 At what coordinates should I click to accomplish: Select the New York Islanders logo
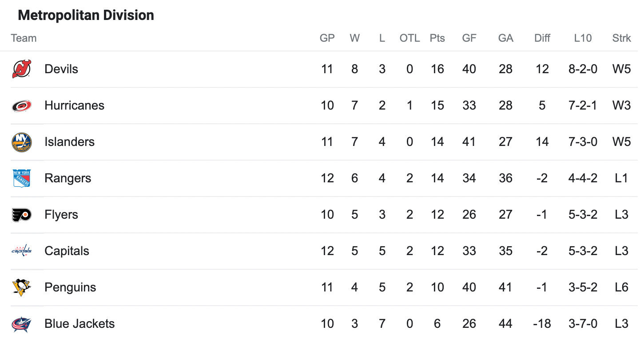(x=22, y=142)
